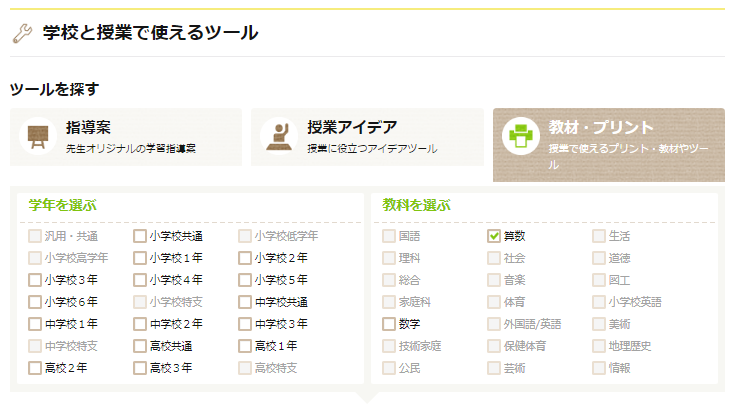739x409 pixels.
Task: Click the 学年を選ぶ section heading
Action: [x=62, y=205]
